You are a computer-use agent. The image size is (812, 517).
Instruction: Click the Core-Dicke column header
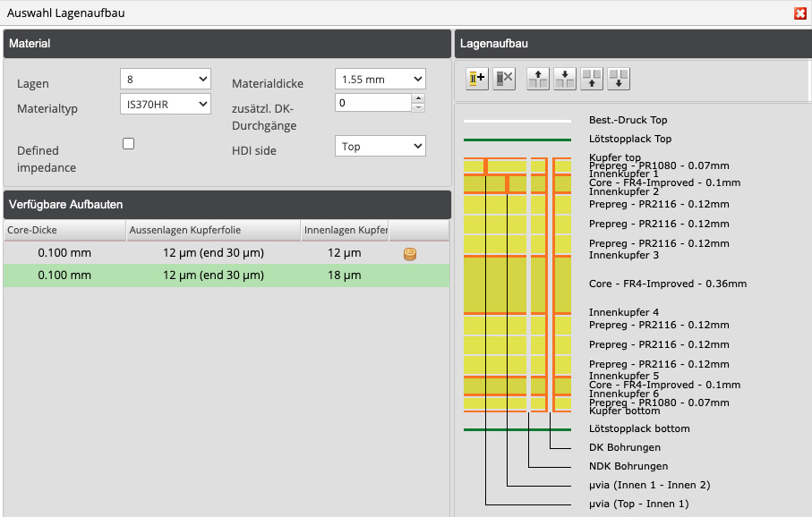64,230
